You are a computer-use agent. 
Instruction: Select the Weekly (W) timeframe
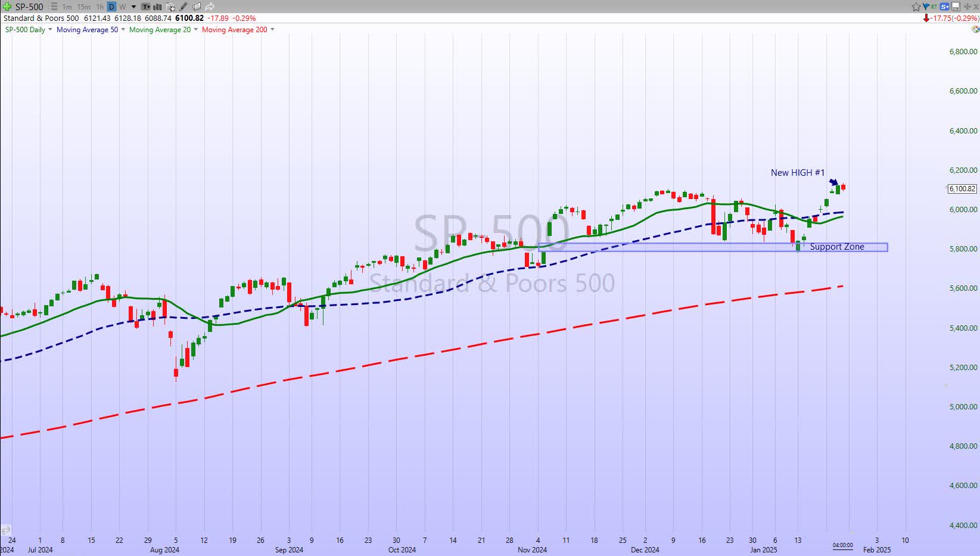(122, 7)
